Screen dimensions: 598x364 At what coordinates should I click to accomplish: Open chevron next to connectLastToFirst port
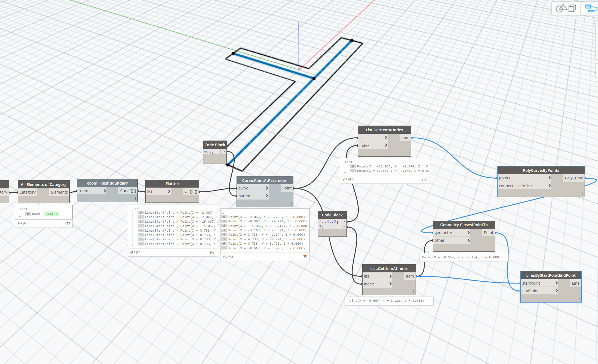(549, 186)
